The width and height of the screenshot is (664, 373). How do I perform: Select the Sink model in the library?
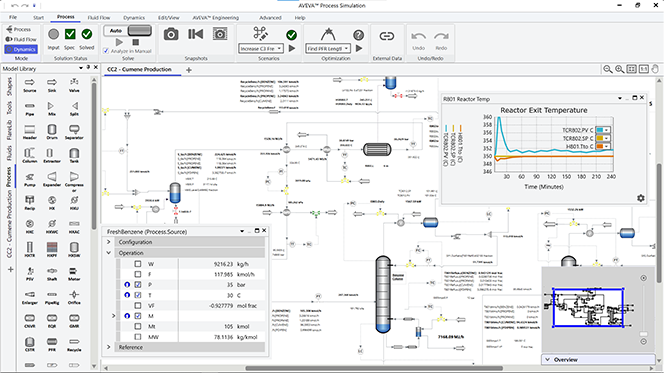pyautogui.click(x=52, y=85)
